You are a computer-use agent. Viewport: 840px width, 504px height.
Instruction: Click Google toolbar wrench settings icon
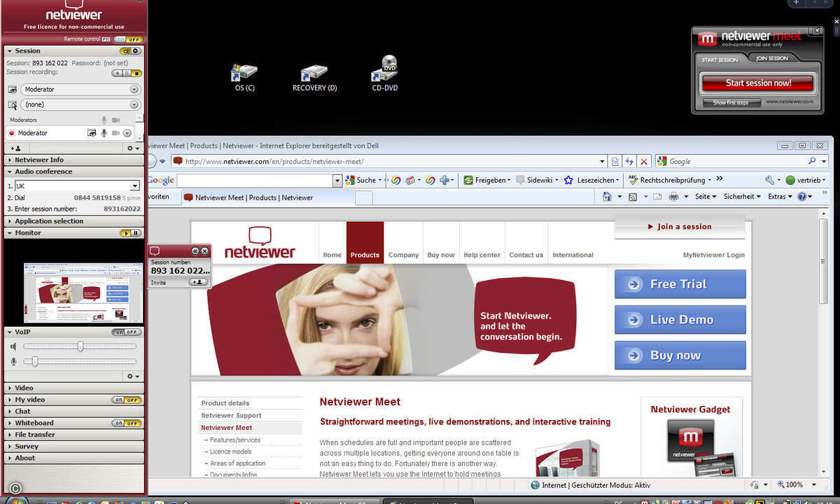(770, 180)
